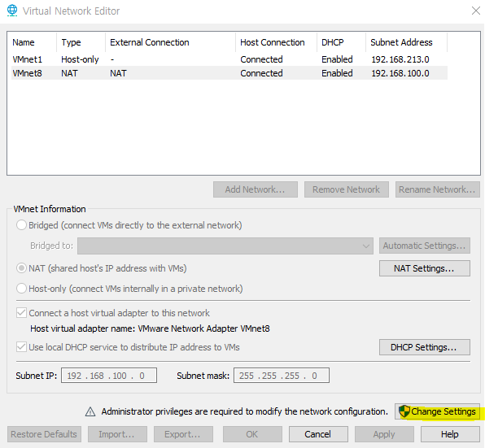Open DHCP Settings dialog
The image size is (485, 448).
pyautogui.click(x=425, y=347)
